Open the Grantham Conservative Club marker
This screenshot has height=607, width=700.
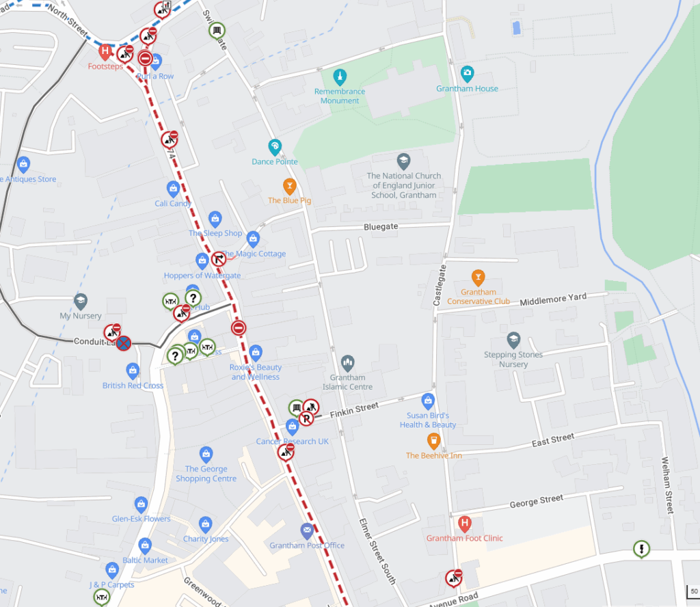point(478,278)
